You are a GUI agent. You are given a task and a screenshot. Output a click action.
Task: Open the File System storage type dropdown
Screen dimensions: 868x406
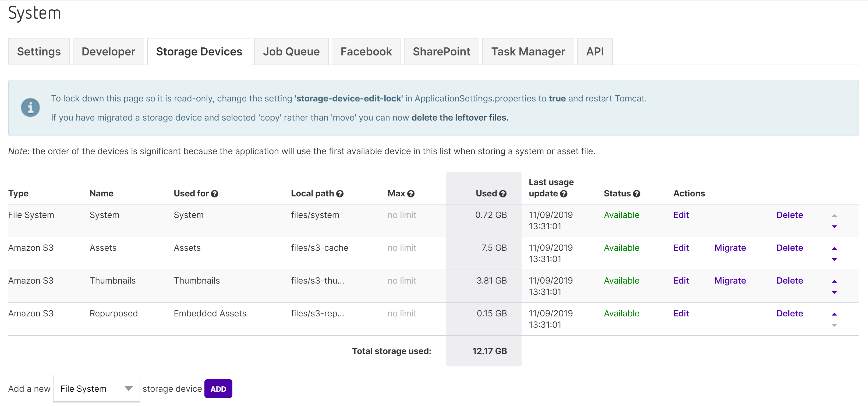click(x=96, y=389)
